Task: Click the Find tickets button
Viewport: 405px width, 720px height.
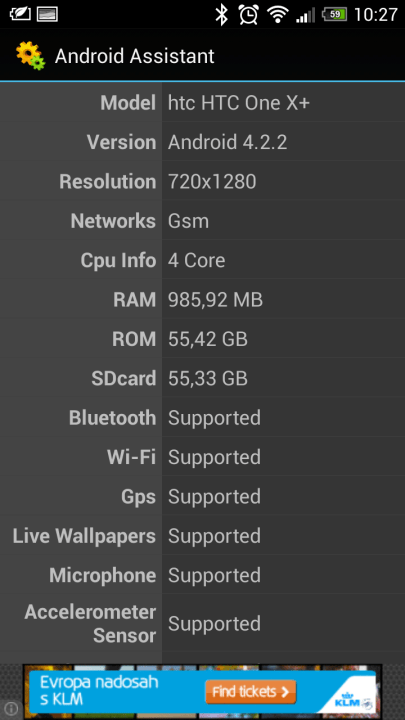Action: [250, 692]
